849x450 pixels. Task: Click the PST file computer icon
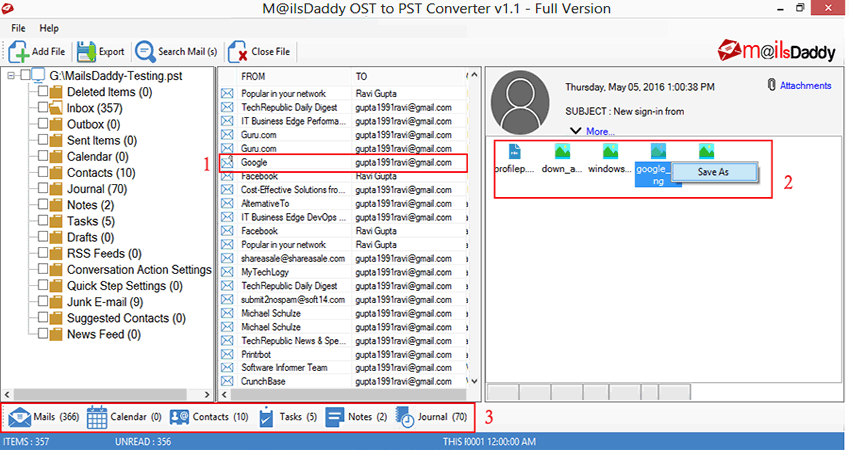click(39, 76)
